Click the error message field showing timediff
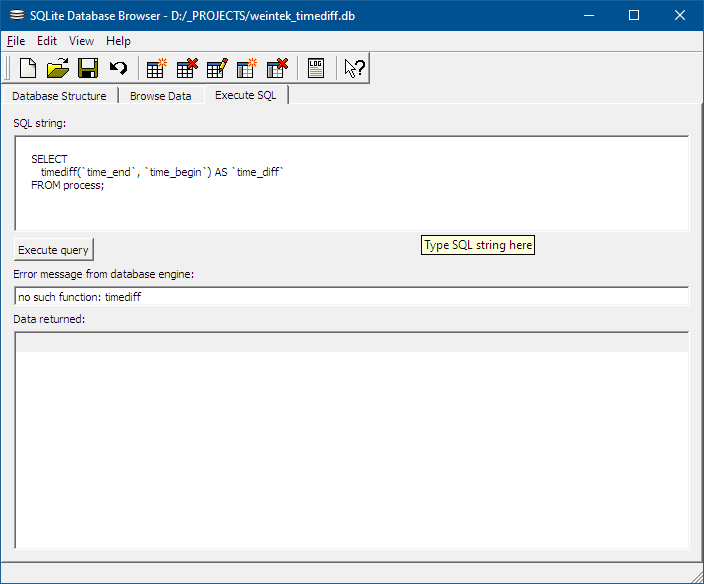704x584 pixels. pyautogui.click(x=352, y=296)
